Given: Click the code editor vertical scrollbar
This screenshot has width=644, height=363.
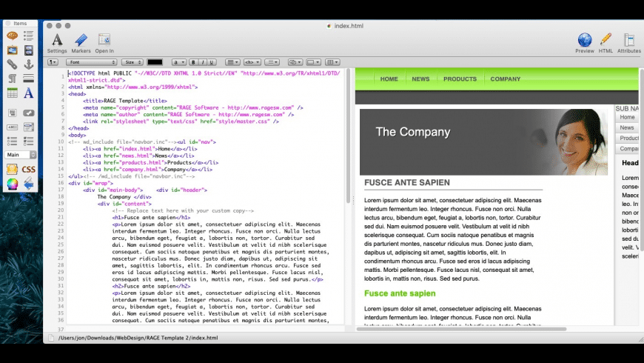Looking at the screenshot, I should coord(349,136).
